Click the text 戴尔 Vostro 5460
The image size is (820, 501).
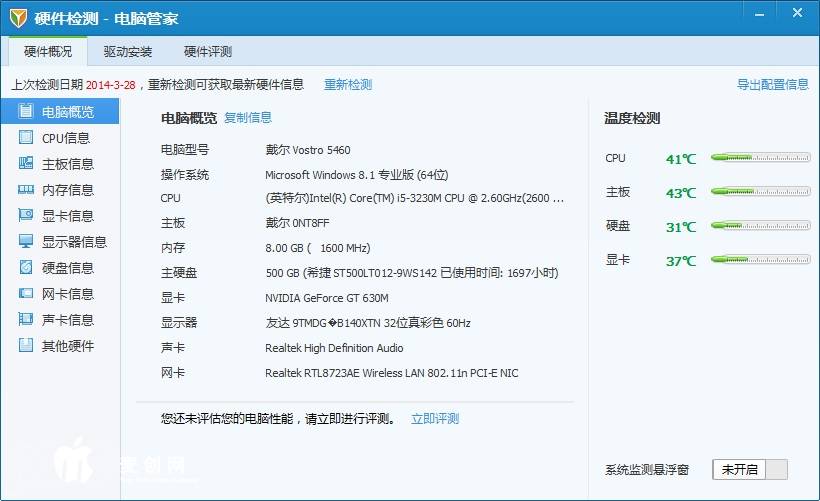point(308,150)
